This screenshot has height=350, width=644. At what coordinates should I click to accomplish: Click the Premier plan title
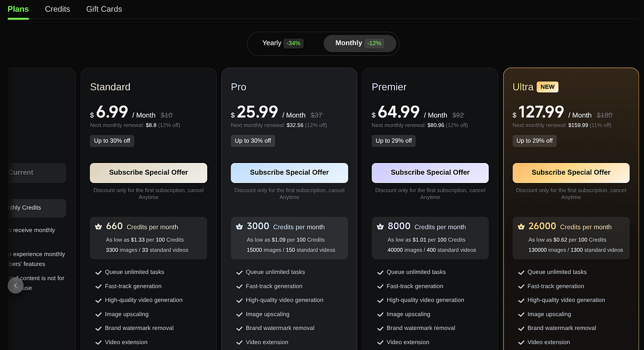(x=389, y=87)
